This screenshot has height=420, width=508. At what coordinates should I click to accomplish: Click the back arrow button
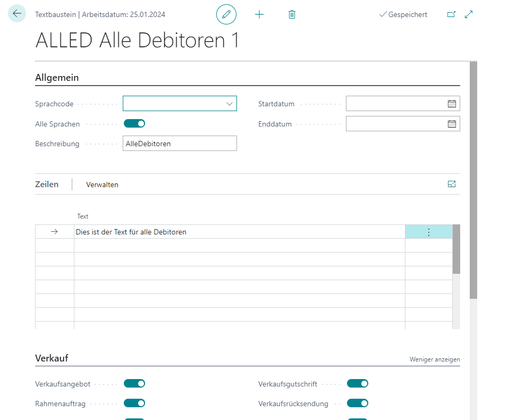(x=17, y=14)
